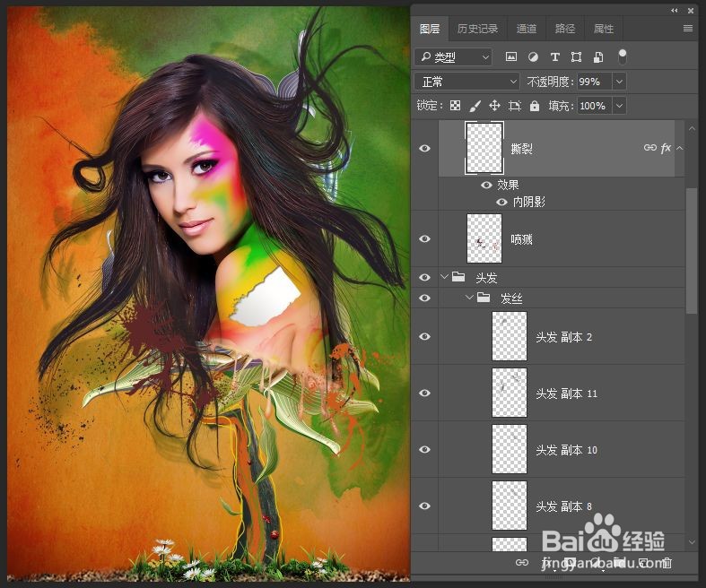The image size is (706, 588).
Task: Hide the 喷溅 layer
Action: pos(424,238)
